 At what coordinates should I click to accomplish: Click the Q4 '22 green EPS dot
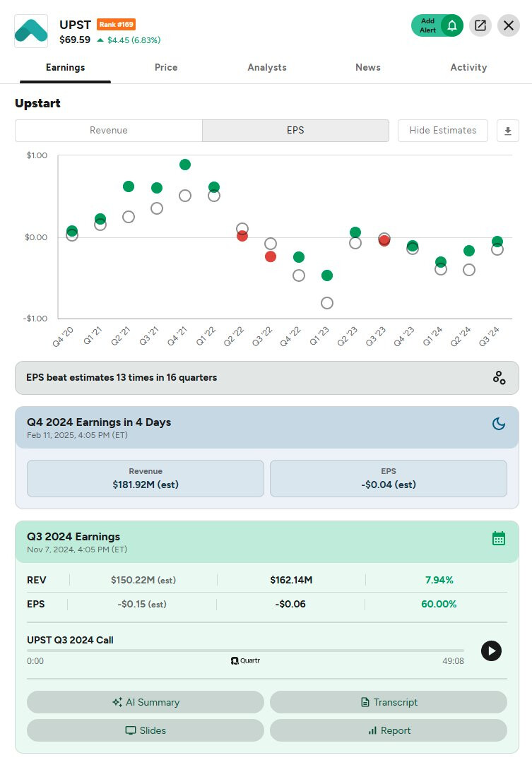(x=299, y=257)
